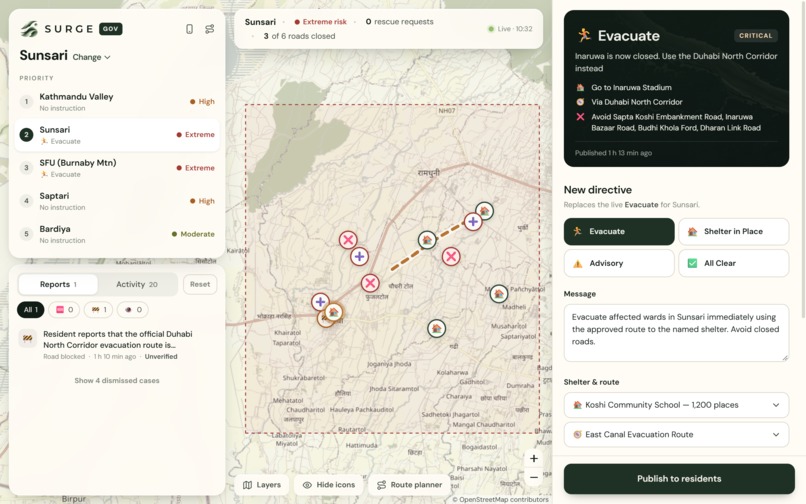This screenshot has height=504, width=806.
Task: Select the shelter marker midway on the dashed route
Action: pos(427,240)
